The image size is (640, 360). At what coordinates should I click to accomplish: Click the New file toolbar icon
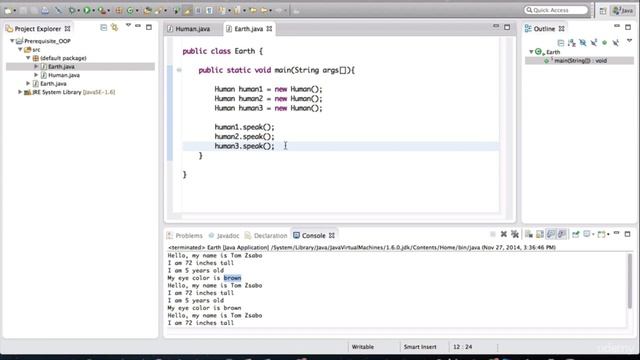click(8, 11)
